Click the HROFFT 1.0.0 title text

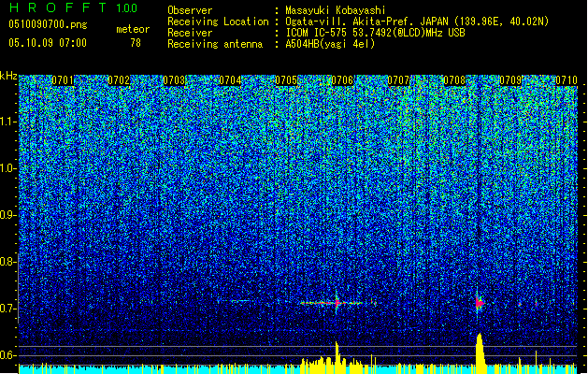point(74,7)
